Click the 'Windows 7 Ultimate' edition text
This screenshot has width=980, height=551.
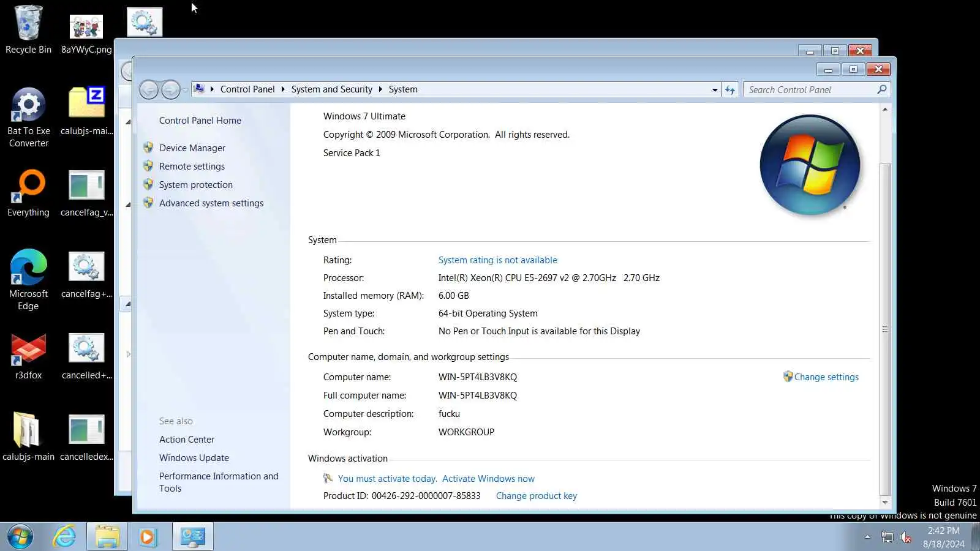(x=364, y=116)
